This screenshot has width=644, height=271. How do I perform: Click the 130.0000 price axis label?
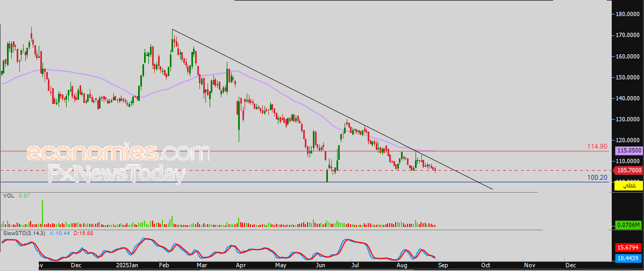click(627, 119)
